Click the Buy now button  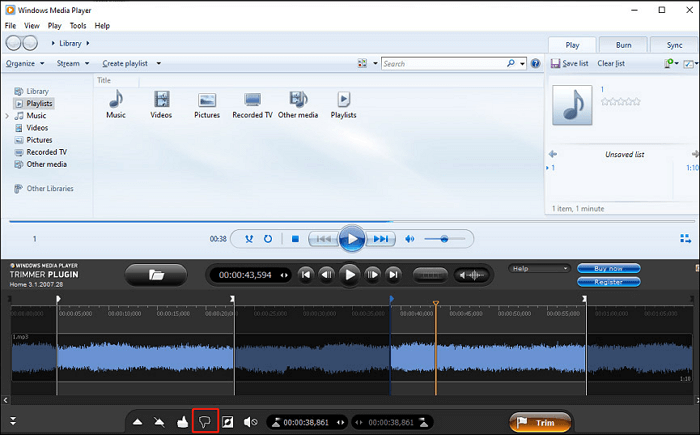pos(608,268)
